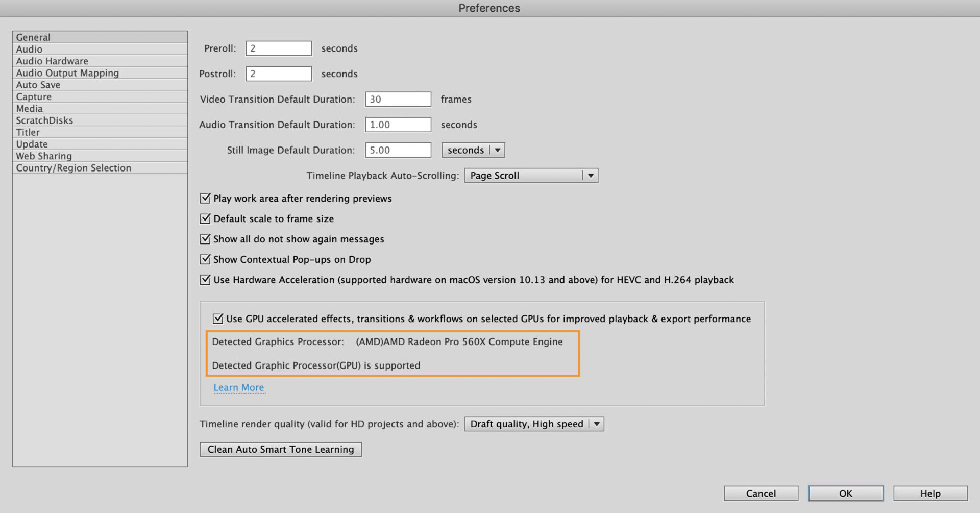Image resolution: width=980 pixels, height=513 pixels.
Task: Confirm preferences with the OK button
Action: pos(845,493)
